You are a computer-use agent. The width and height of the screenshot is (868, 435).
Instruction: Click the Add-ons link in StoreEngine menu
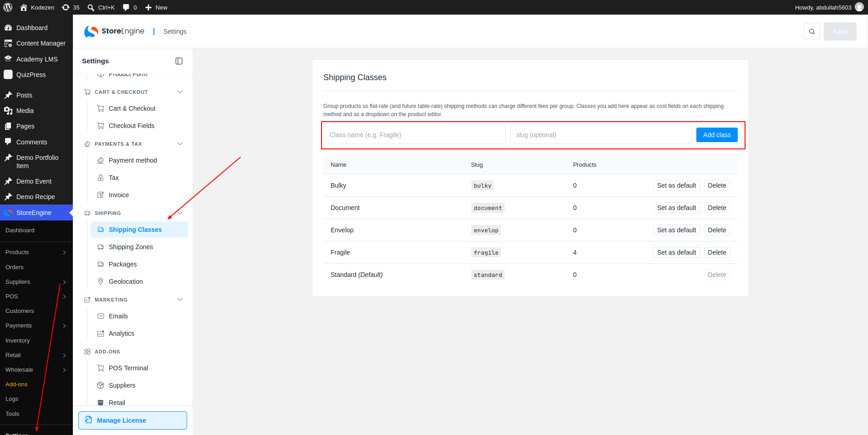click(x=16, y=384)
